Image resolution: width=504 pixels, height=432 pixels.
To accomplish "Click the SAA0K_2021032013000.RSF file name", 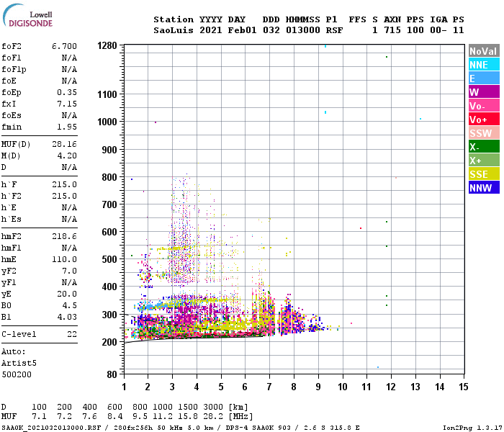I will coord(51,428).
